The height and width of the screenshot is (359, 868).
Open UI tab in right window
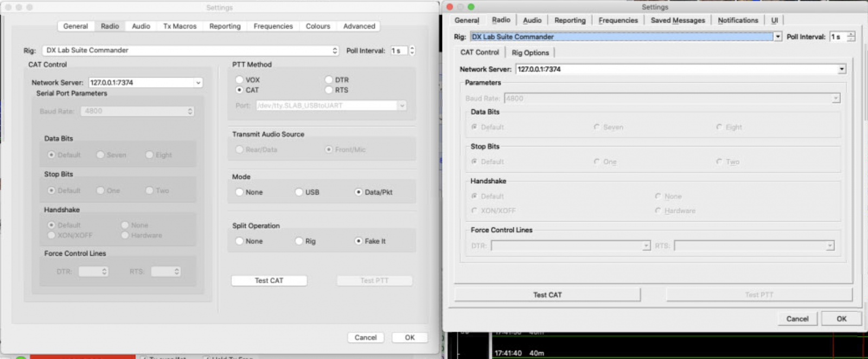[x=774, y=21]
